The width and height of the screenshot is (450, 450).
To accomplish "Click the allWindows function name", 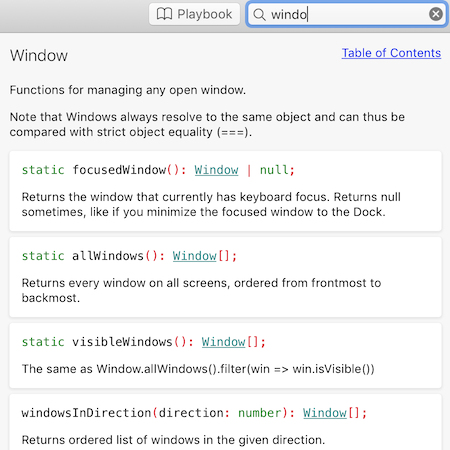I will coord(108,256).
